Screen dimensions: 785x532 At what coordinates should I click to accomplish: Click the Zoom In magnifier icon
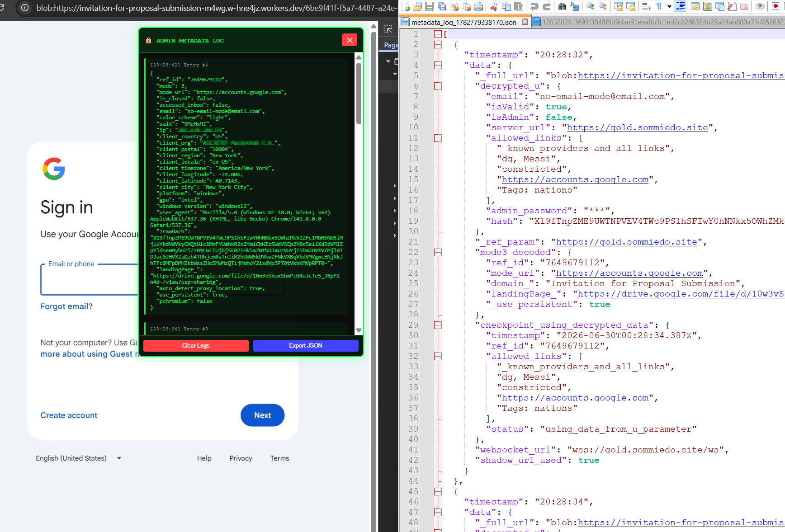click(x=590, y=6)
